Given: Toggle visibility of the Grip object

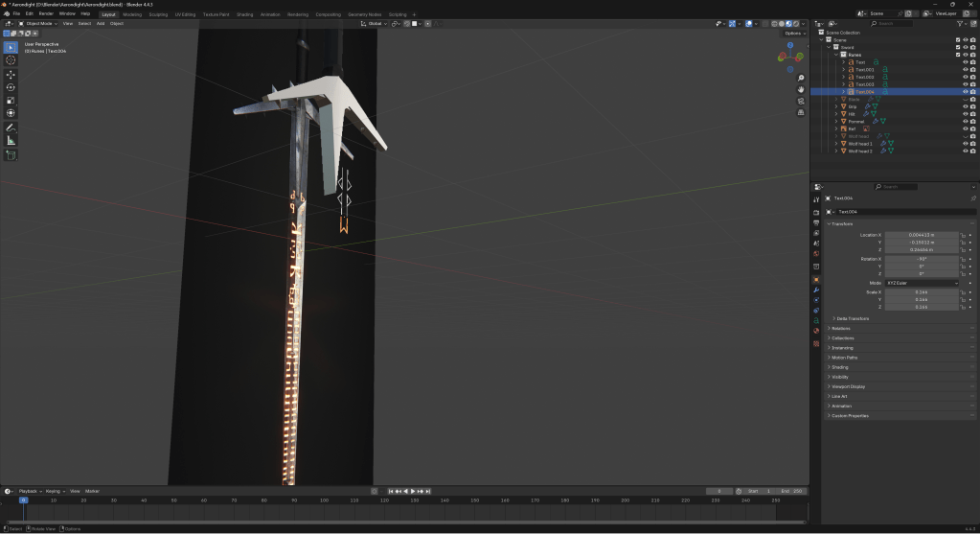Looking at the screenshot, I should [965, 106].
